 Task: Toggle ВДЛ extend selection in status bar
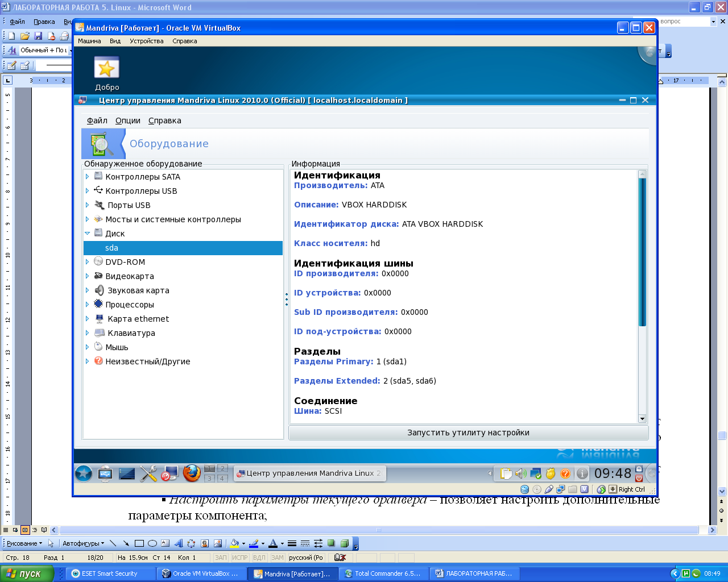click(x=259, y=558)
